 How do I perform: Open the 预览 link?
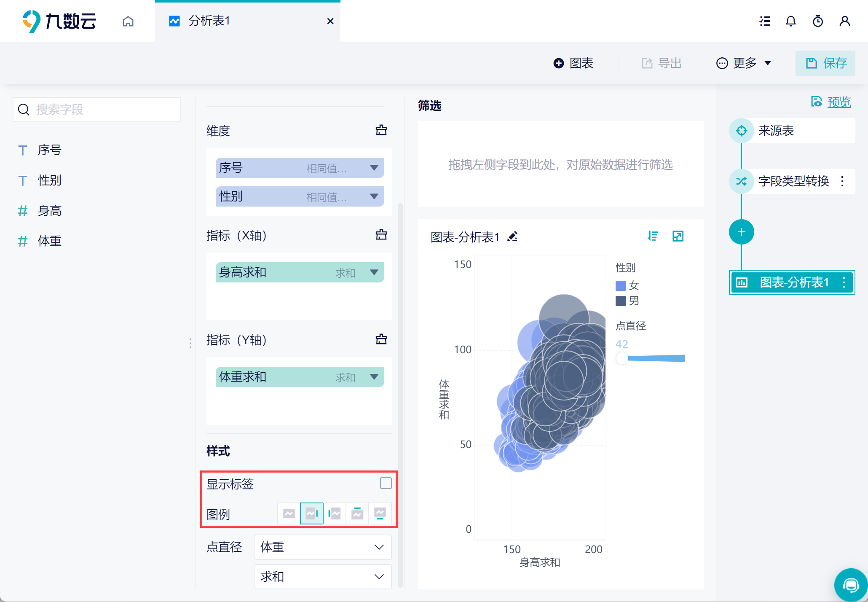[839, 102]
